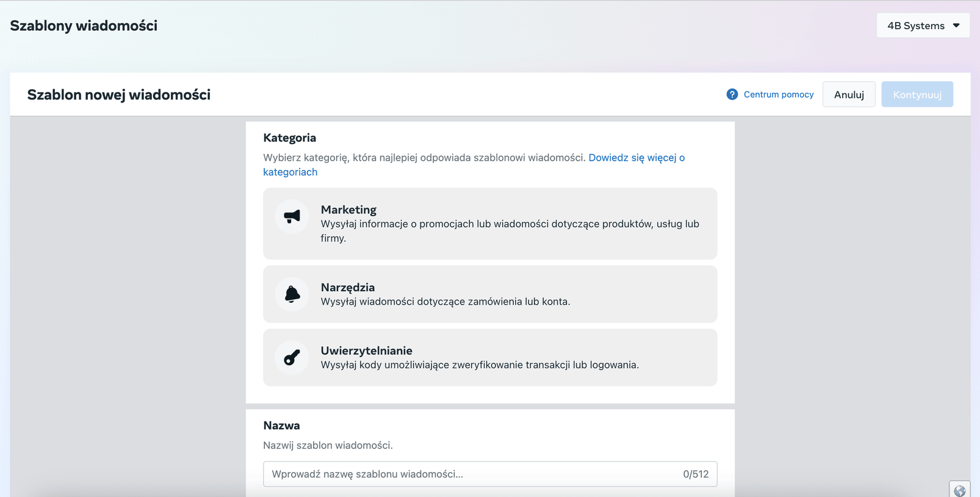Click the Uwierzytelnianie key icon

pyautogui.click(x=292, y=357)
